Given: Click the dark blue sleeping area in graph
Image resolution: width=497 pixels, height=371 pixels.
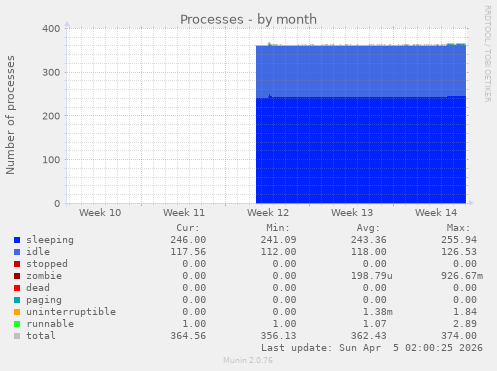Looking at the screenshot, I should 361,150.
